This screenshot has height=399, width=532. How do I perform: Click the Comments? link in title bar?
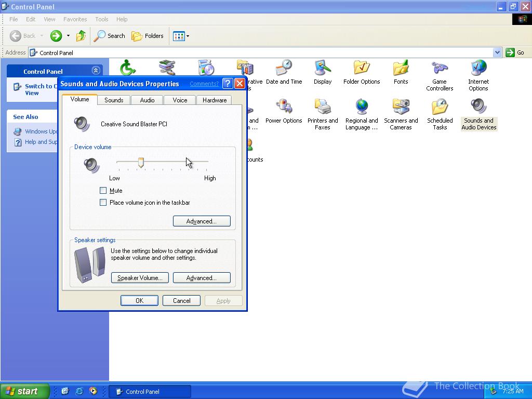click(x=204, y=84)
